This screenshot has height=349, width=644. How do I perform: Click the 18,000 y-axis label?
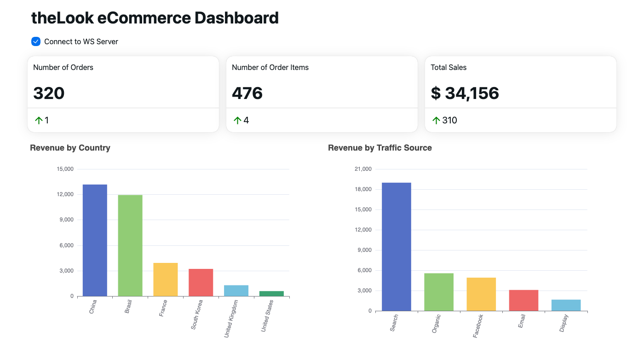[x=363, y=190]
